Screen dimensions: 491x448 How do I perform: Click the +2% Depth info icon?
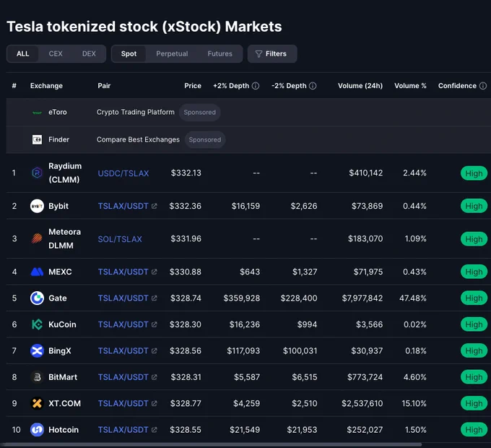256,86
